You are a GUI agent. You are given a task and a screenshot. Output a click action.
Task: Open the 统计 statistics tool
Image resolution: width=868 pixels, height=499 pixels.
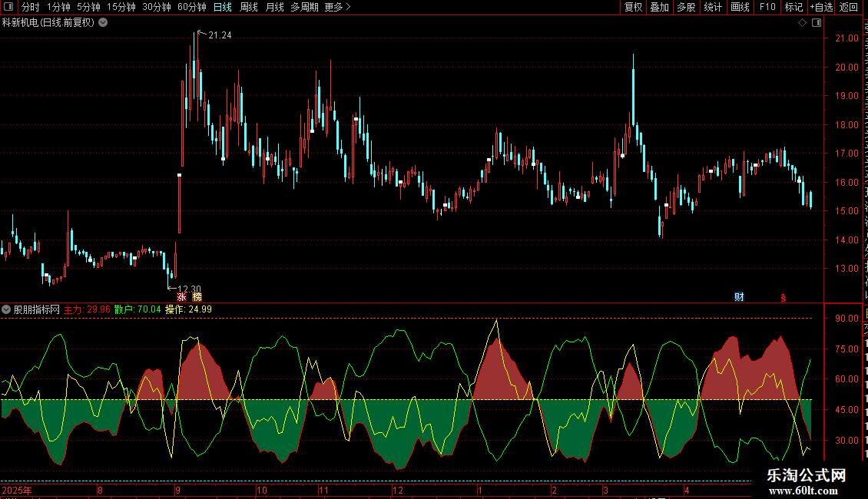[x=712, y=7]
